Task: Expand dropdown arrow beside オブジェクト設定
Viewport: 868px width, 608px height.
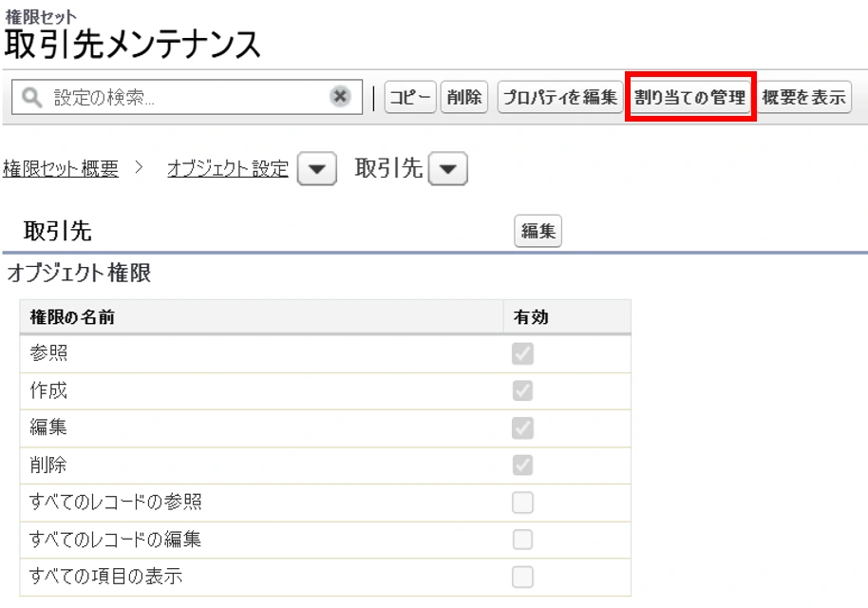Action: (x=316, y=168)
